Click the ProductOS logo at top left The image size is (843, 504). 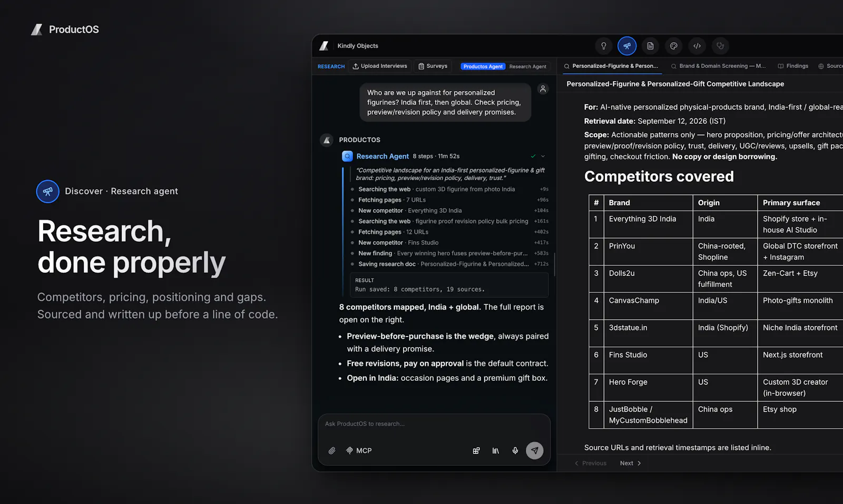point(65,29)
